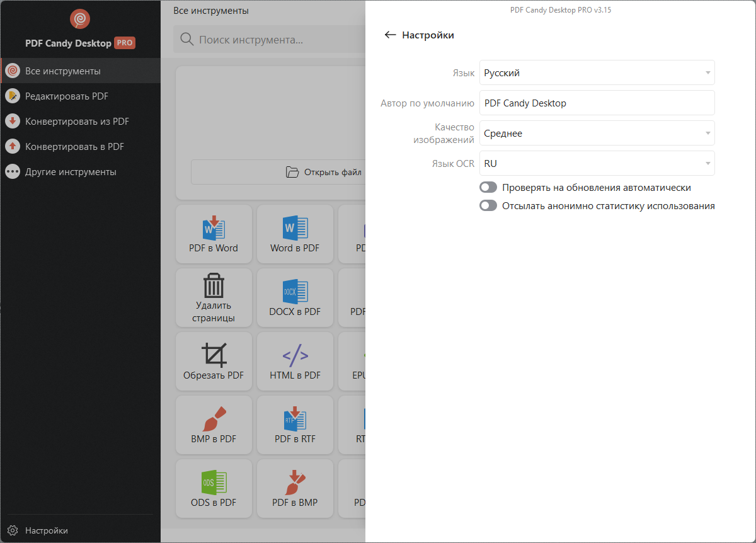Toggle Проверять на обновления автоматически switch
This screenshot has width=756, height=543.
pyautogui.click(x=488, y=188)
